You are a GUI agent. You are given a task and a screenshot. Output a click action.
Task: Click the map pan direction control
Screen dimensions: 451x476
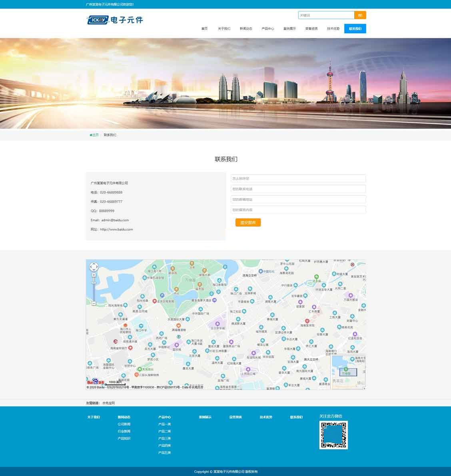coord(94,267)
